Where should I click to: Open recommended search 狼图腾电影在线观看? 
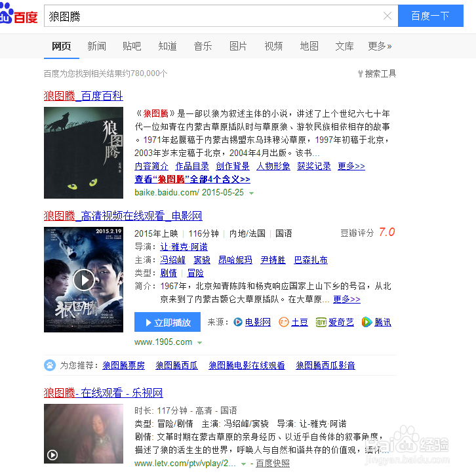[x=247, y=365]
